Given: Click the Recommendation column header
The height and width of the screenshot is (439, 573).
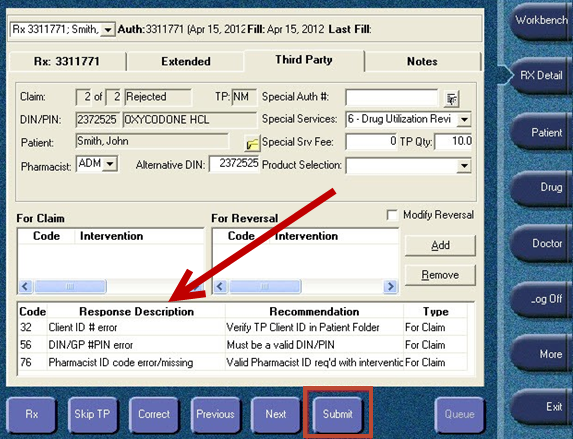Looking at the screenshot, I should tap(314, 311).
